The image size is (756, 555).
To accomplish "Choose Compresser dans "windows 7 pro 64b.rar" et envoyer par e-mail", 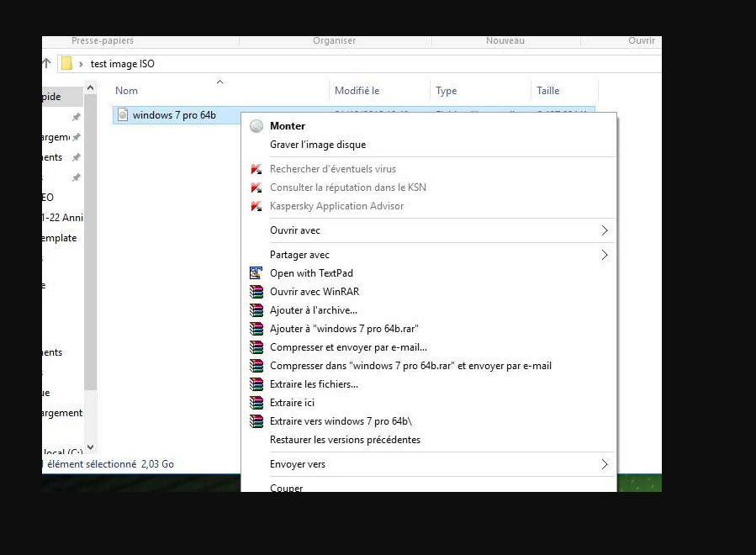I will [410, 366].
